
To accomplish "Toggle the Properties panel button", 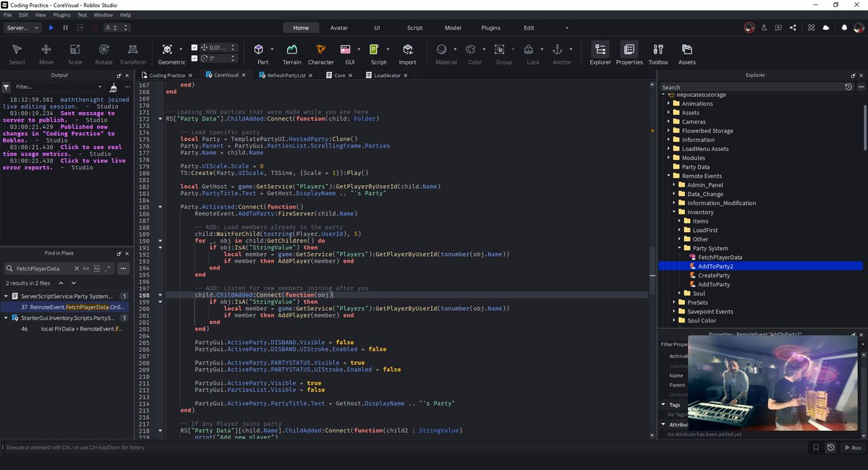I will coord(629,49).
